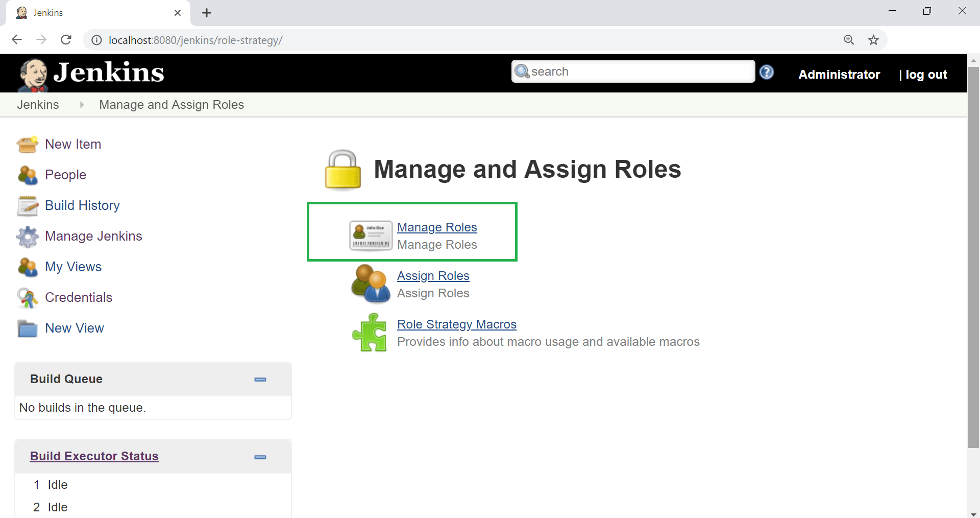Click the Manage Roles ID card icon
Screen dimensions: 980x518
click(x=371, y=236)
